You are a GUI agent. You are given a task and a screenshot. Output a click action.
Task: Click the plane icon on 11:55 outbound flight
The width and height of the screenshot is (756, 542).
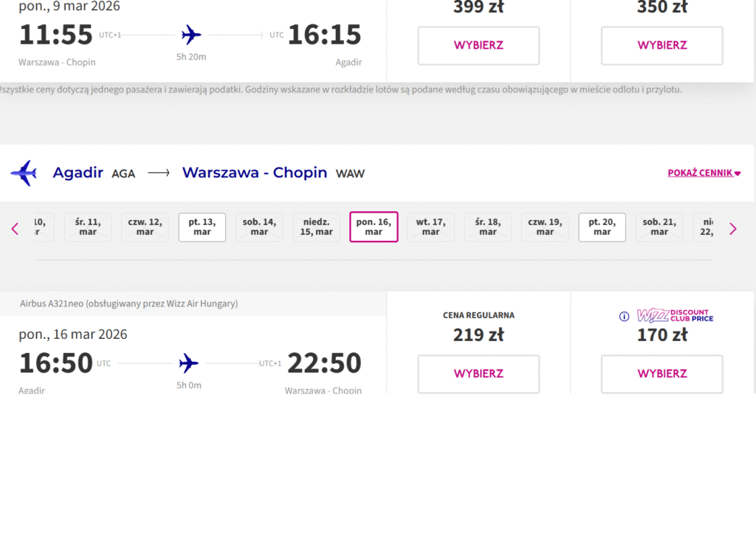pos(191,35)
